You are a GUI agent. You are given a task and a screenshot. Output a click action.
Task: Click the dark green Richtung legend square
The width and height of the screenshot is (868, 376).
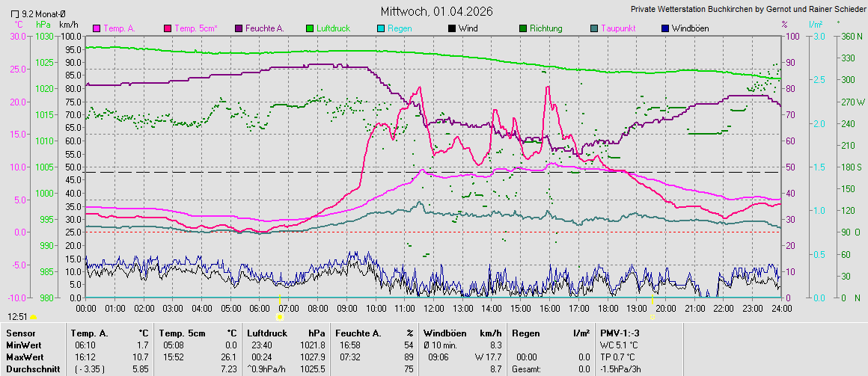tap(522, 28)
